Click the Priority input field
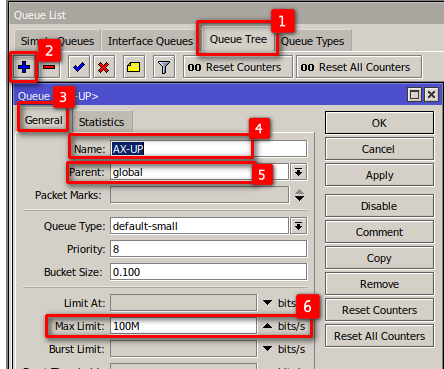This screenshot has width=444, height=369. coord(208,249)
